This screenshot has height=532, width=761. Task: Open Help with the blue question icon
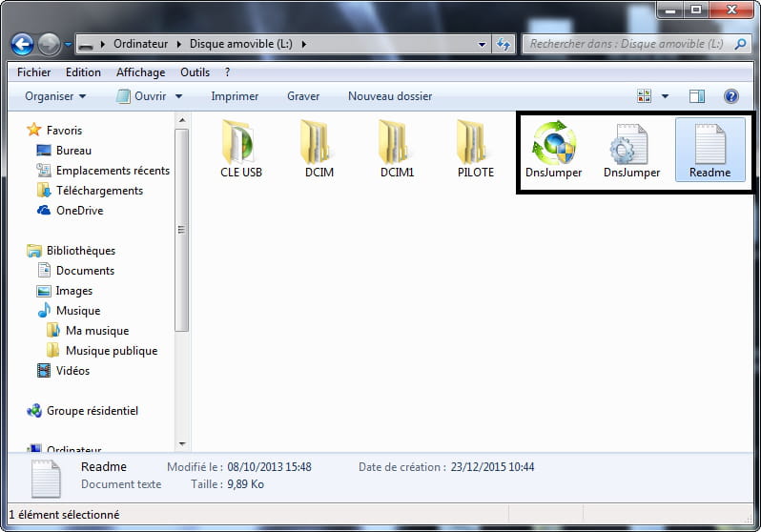(x=730, y=96)
